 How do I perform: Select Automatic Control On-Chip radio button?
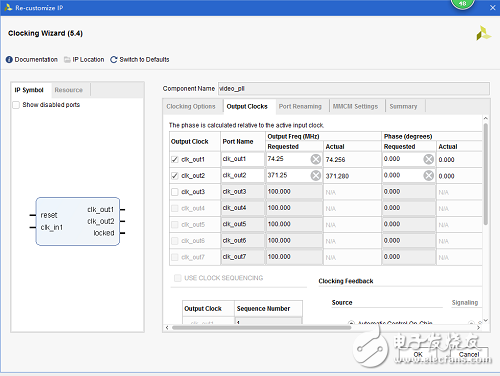(351, 323)
